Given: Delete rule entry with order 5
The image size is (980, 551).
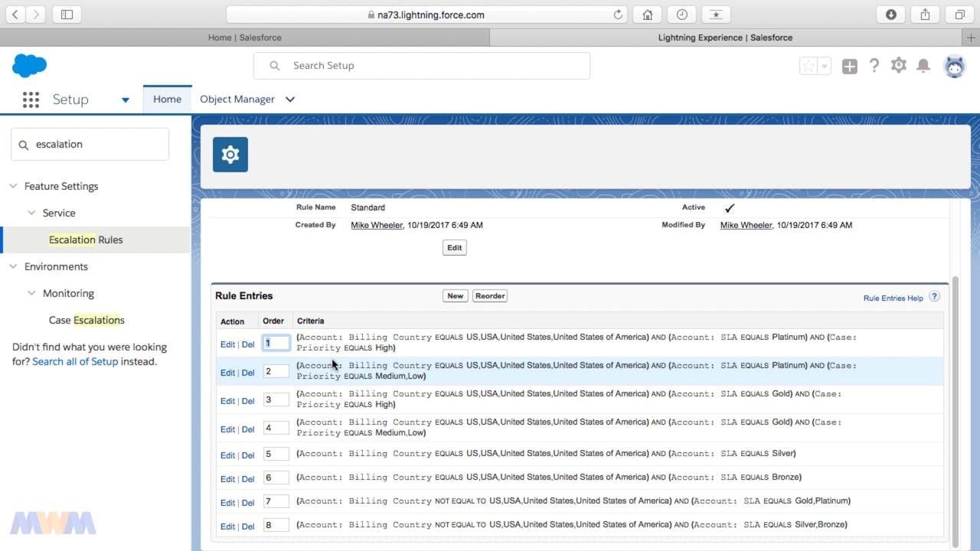Looking at the screenshot, I should tap(248, 455).
